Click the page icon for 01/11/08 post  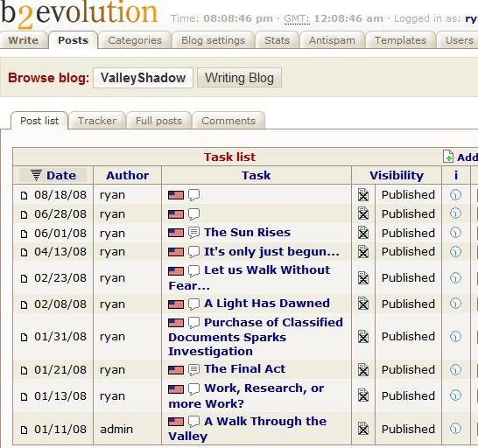point(24,430)
